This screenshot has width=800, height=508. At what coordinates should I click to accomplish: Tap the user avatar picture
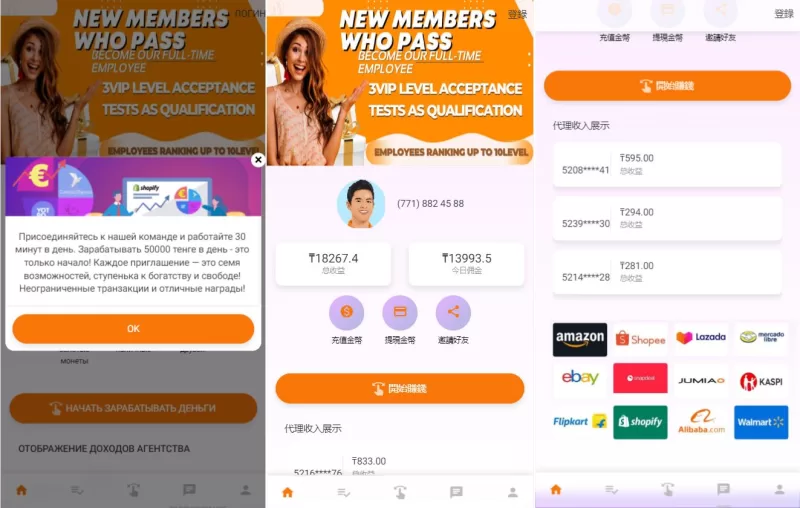361,204
